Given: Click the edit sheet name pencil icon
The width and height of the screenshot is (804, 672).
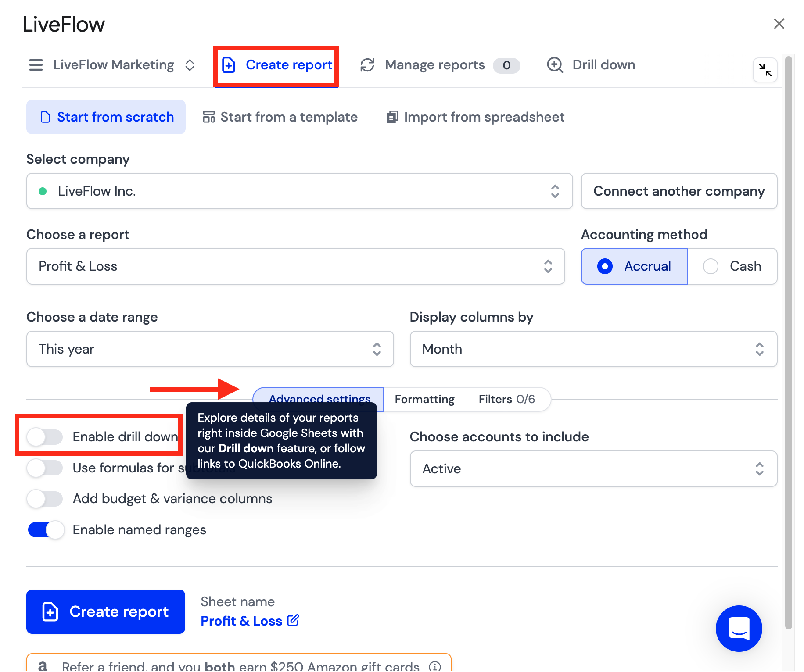Looking at the screenshot, I should 293,620.
